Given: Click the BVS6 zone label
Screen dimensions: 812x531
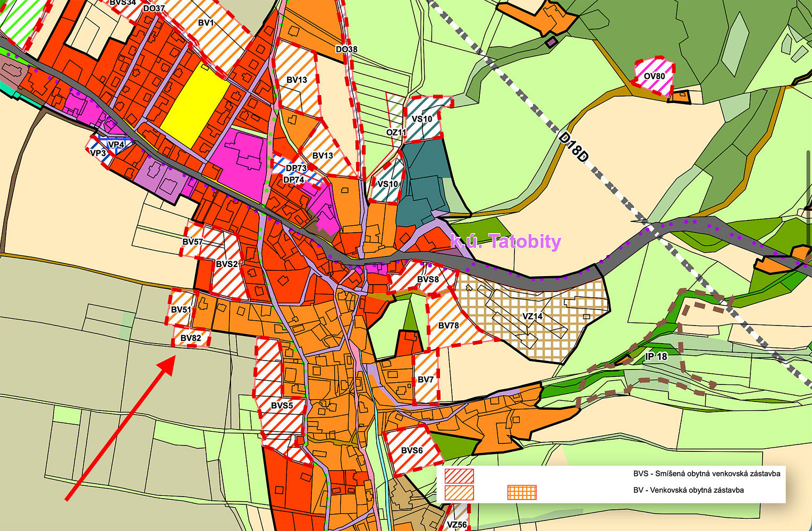Looking at the screenshot, I should coord(412,450).
